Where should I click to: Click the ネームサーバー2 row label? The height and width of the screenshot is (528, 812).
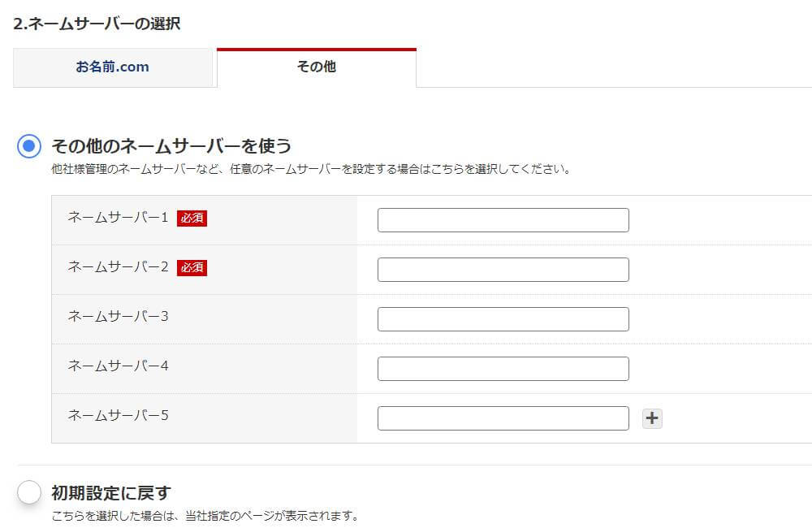coord(118,267)
